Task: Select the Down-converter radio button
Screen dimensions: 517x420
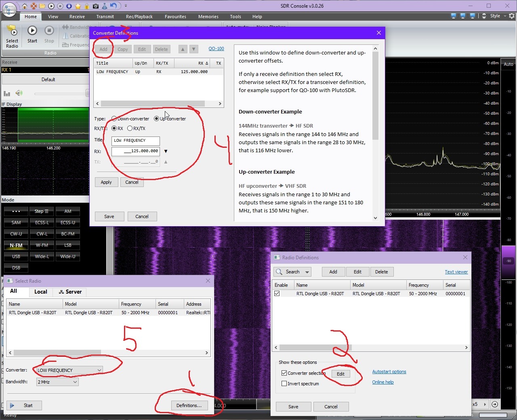Action: 114,118
